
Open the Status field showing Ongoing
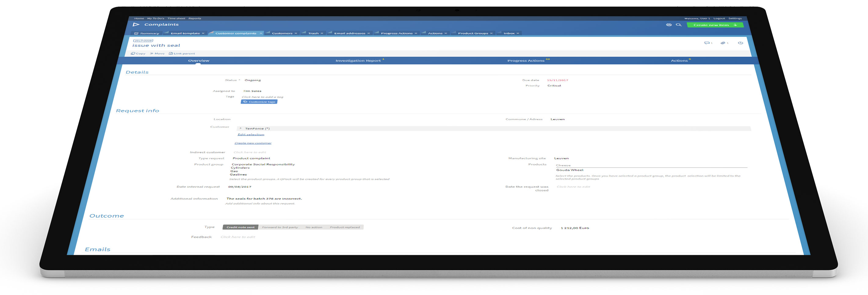(252, 80)
